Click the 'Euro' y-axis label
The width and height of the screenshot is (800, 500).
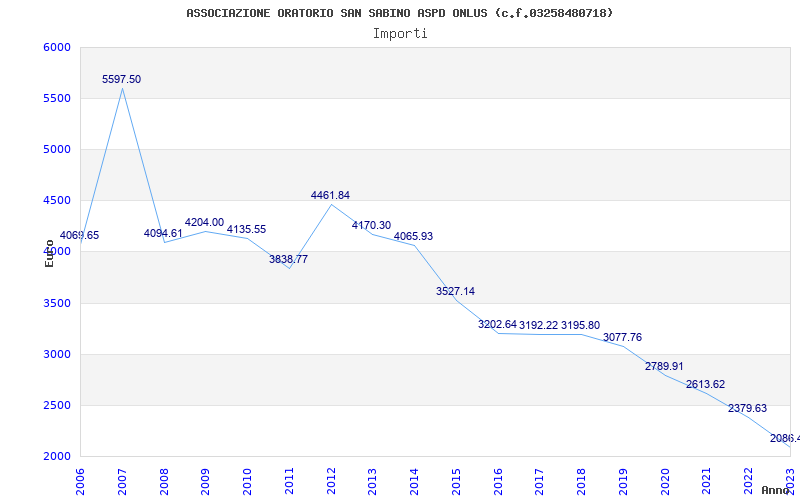[x=49, y=253]
